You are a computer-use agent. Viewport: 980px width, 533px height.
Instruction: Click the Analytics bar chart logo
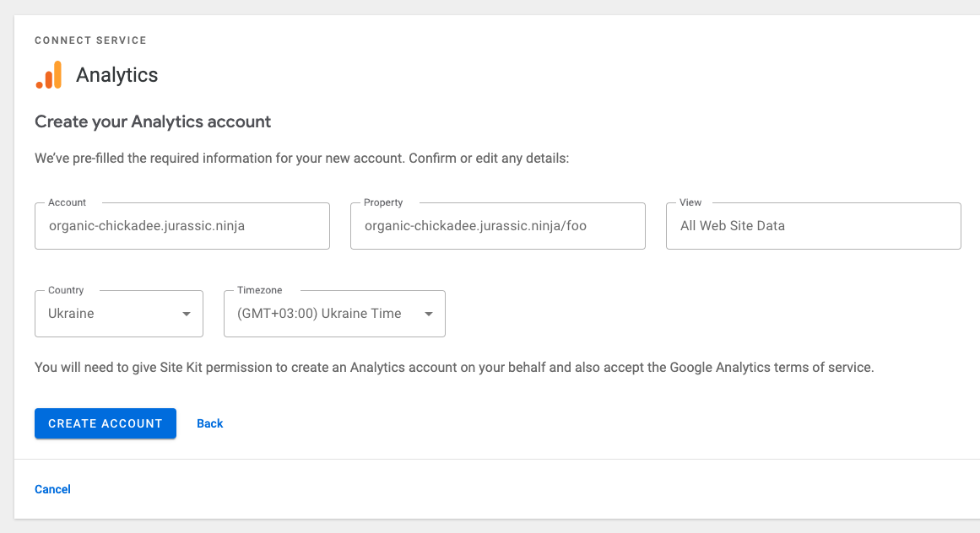(x=49, y=75)
